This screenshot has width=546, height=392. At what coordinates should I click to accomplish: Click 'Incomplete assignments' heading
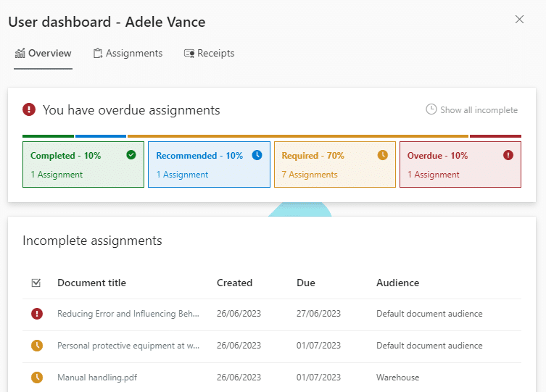(x=92, y=241)
